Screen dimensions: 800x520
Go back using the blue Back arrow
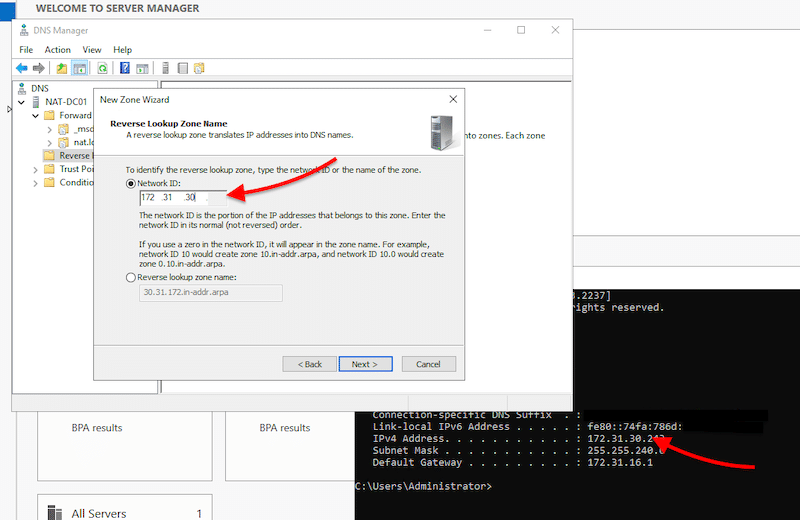click(x=22, y=68)
